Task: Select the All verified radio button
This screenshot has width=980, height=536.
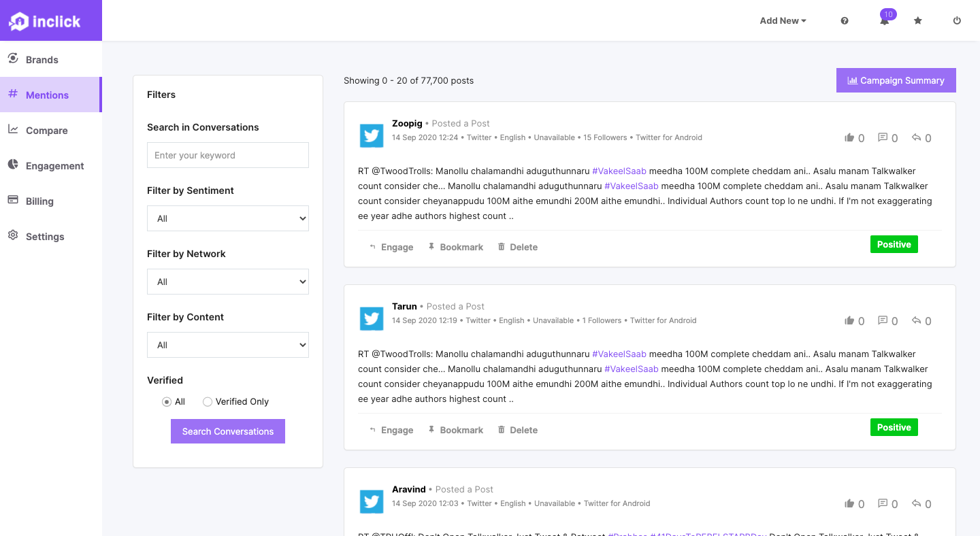Action: pos(167,402)
